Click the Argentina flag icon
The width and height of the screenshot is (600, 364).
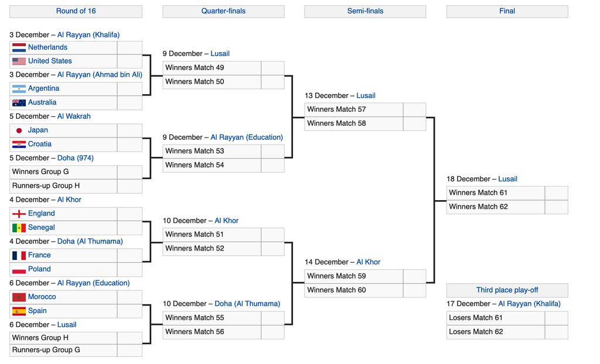click(19, 89)
